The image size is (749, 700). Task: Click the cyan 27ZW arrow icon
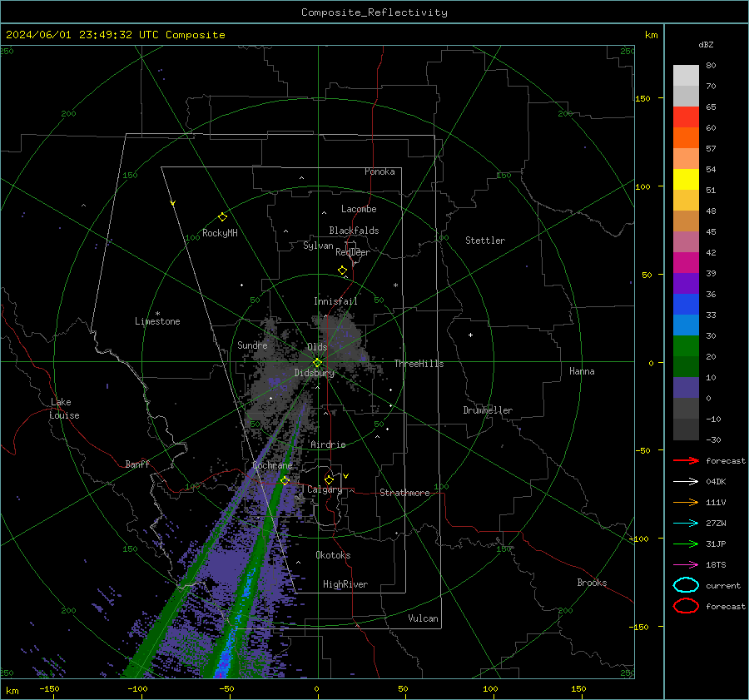click(x=686, y=524)
